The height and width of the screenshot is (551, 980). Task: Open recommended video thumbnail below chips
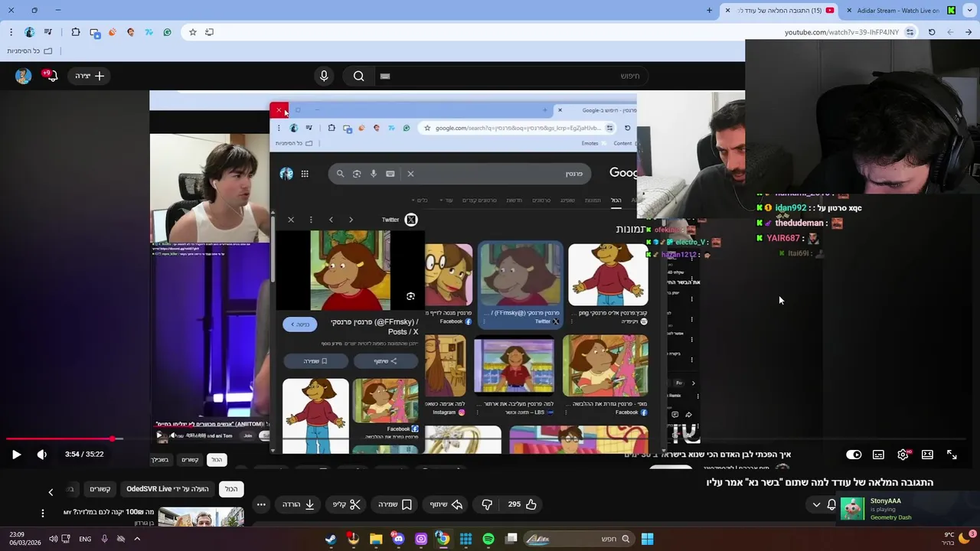(x=201, y=518)
